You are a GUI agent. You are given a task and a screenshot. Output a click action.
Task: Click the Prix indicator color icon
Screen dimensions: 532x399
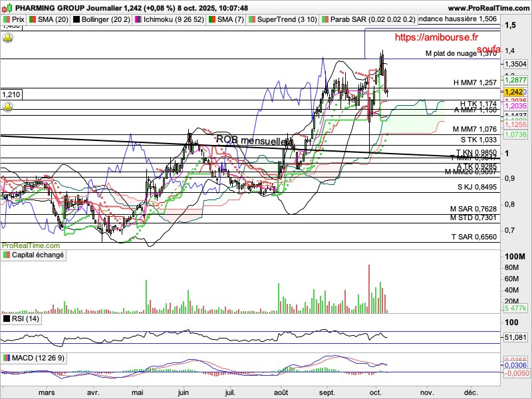tap(7, 19)
